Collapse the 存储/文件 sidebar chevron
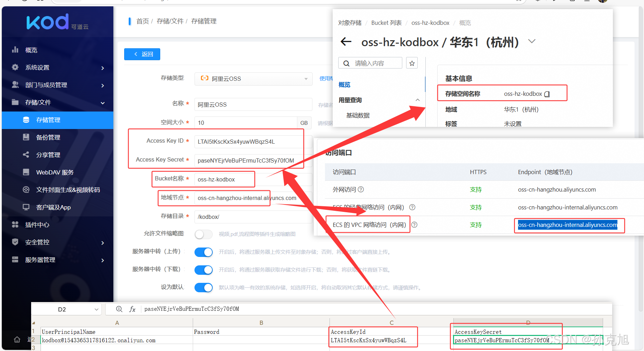 102,103
